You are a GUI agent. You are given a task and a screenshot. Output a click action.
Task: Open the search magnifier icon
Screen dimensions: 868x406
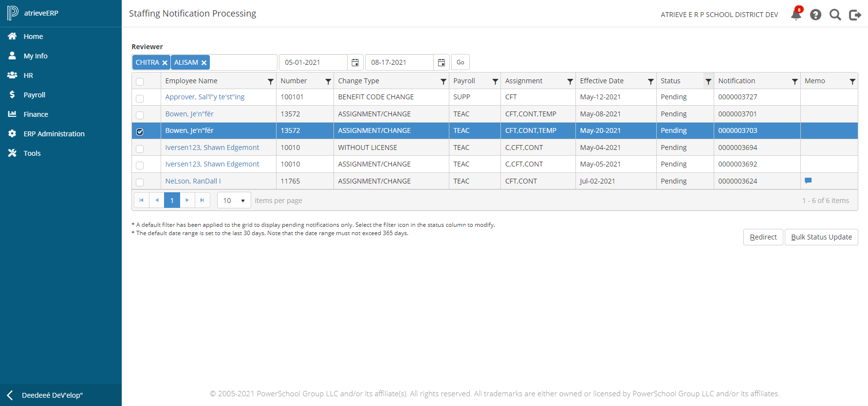835,15
